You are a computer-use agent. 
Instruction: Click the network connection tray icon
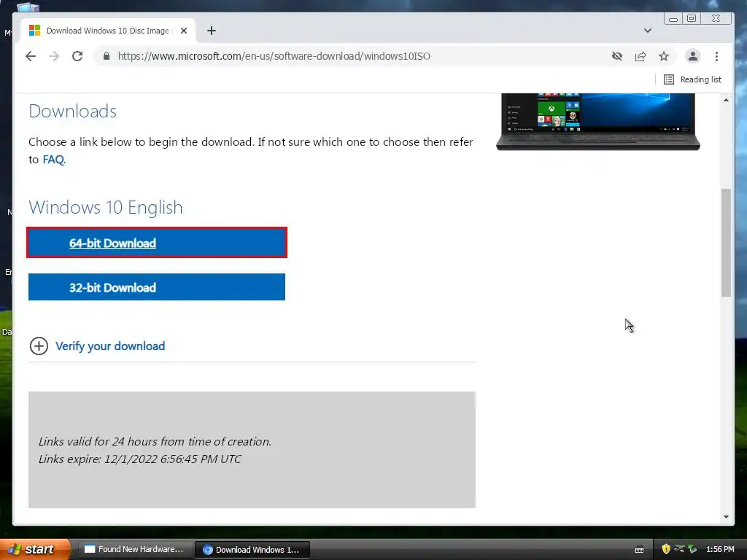(679, 548)
